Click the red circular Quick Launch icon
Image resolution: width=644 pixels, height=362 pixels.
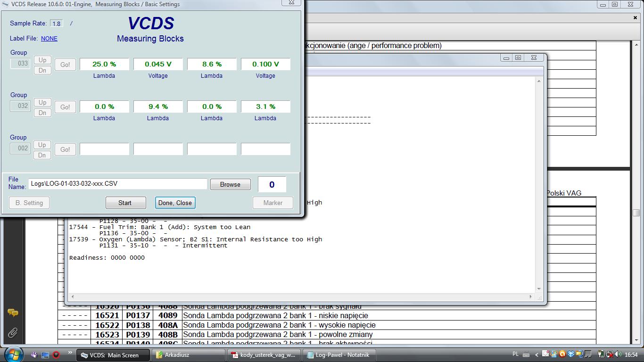pos(56,354)
